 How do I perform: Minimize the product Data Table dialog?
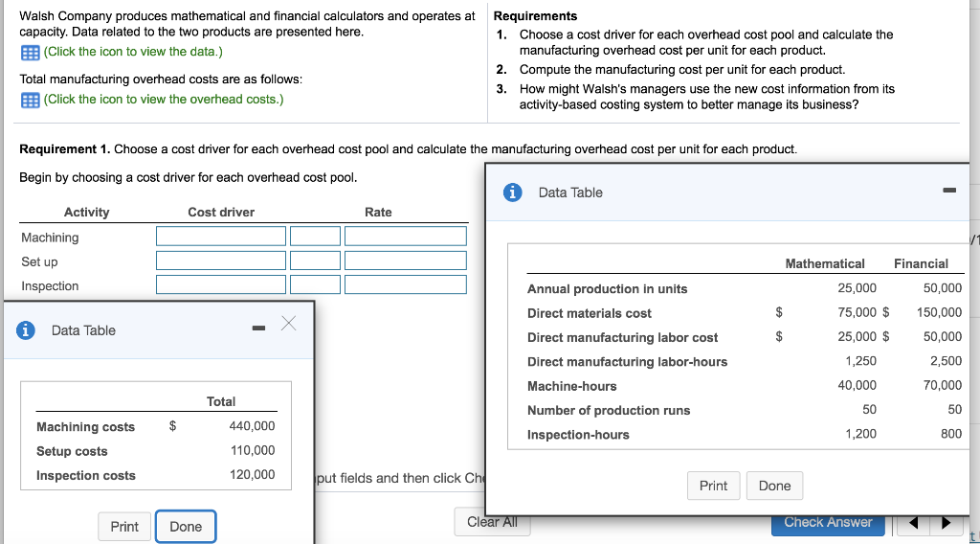tap(949, 190)
